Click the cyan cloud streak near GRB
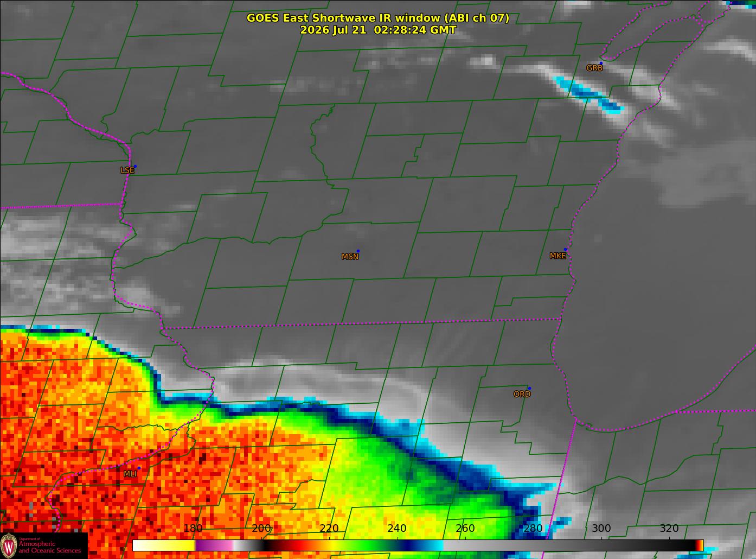Image resolution: width=756 pixels, height=559 pixels. (589, 96)
